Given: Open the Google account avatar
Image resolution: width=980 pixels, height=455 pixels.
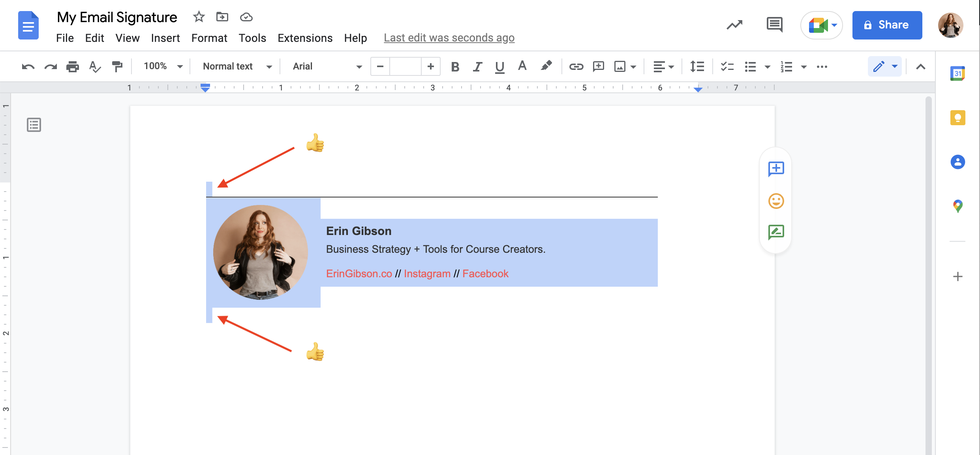Looking at the screenshot, I should [951, 25].
